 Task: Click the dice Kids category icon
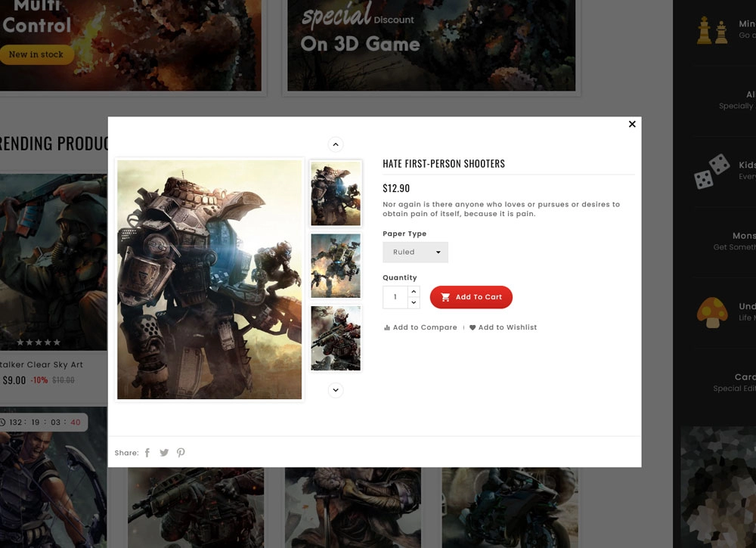(x=711, y=172)
